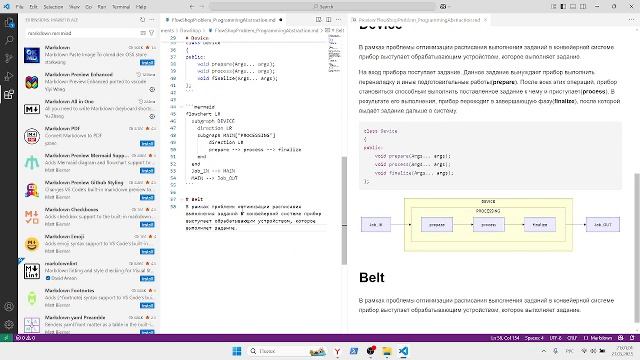Select the FlowShopProblem markdown editor tab
Screen dimensions: 640x360
pos(223,20)
